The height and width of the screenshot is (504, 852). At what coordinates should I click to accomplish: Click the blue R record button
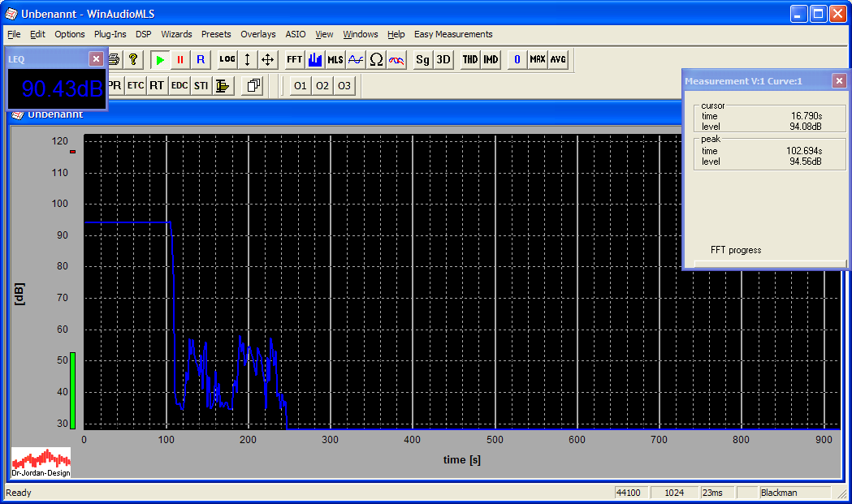click(x=201, y=60)
